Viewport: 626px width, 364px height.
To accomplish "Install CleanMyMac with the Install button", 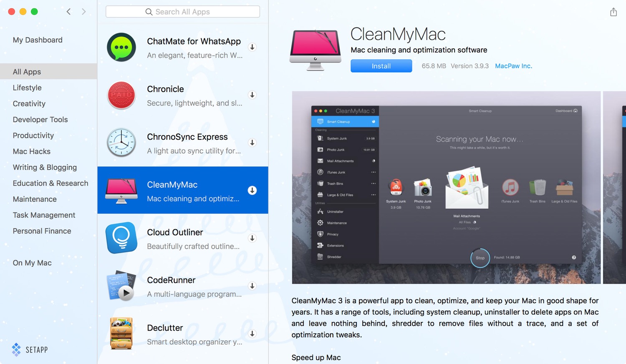I will pyautogui.click(x=381, y=66).
